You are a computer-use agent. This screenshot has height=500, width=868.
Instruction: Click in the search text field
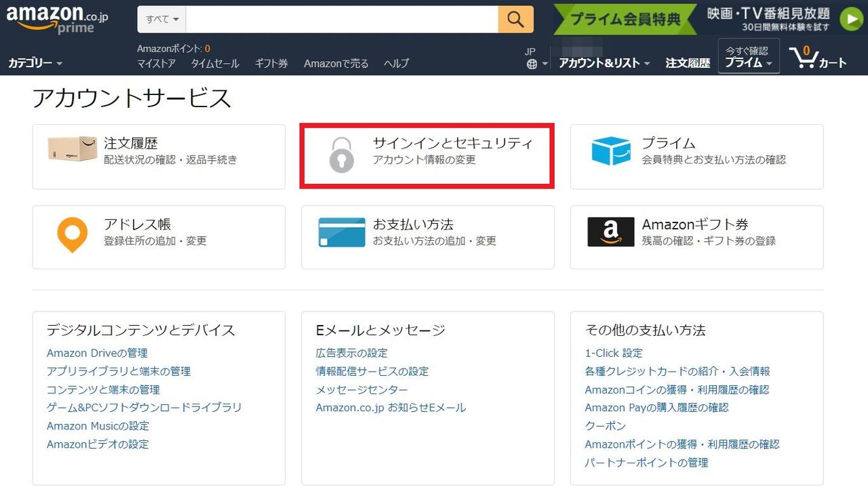[x=342, y=20]
